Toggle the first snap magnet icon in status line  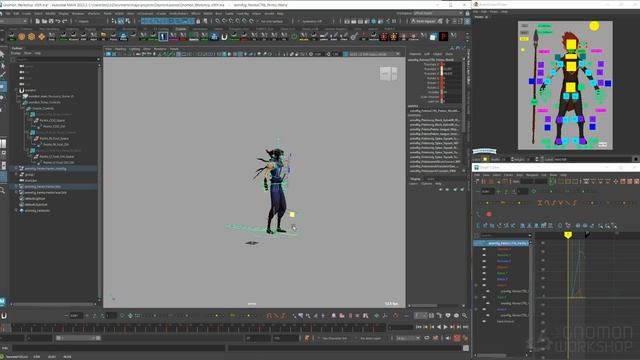coord(218,21)
